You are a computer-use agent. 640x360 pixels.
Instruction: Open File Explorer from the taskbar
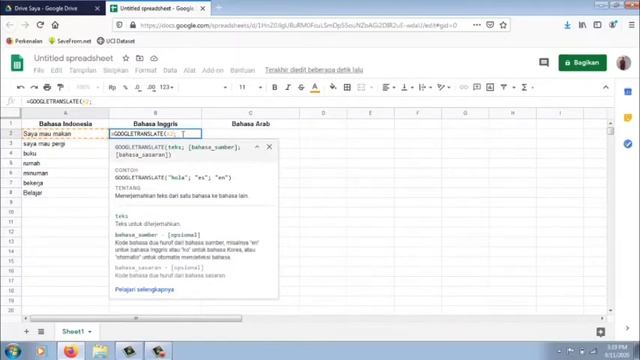tap(100, 351)
